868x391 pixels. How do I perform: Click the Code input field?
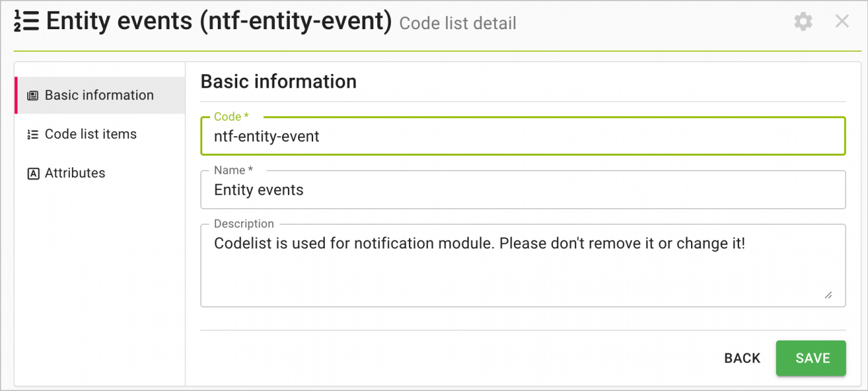pos(523,136)
